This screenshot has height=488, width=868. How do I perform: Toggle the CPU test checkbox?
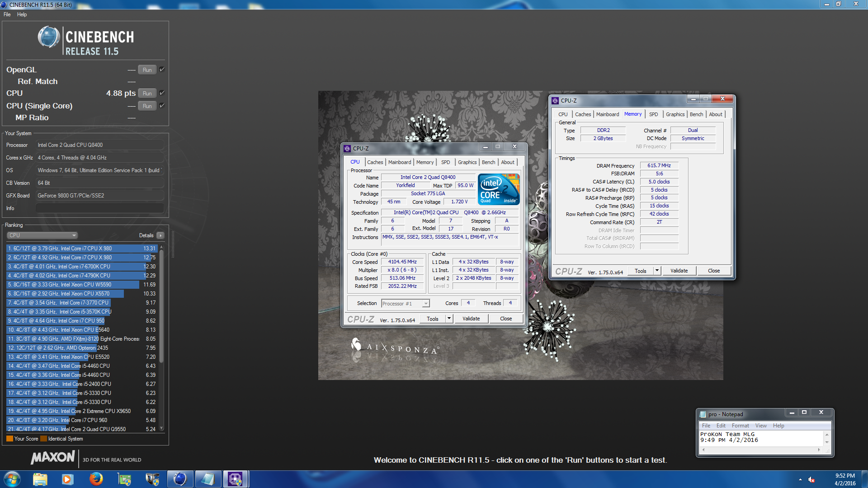pyautogui.click(x=162, y=93)
